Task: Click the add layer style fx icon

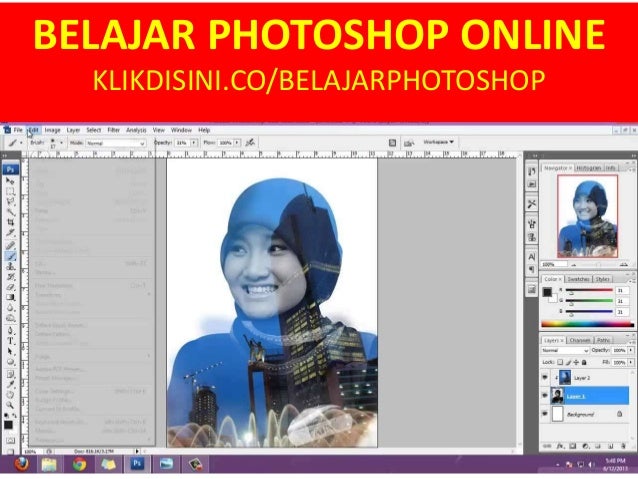Action: point(560,446)
